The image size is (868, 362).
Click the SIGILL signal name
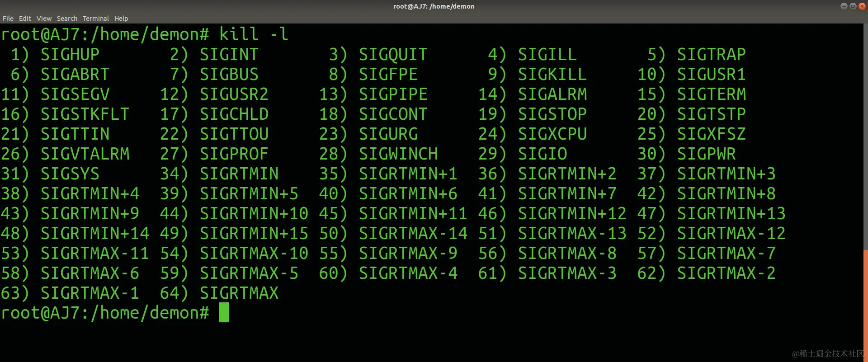point(547,54)
